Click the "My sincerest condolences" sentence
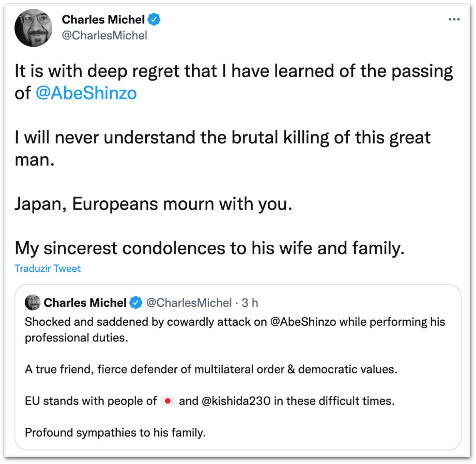 tap(210, 248)
